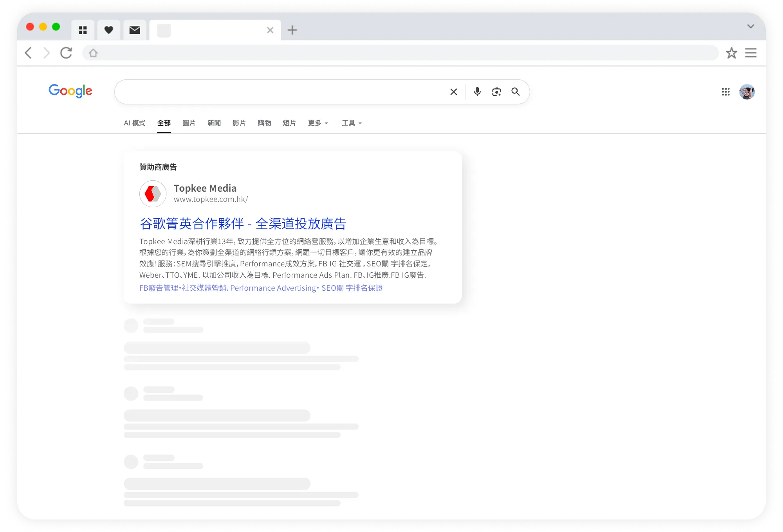Click the home icon in the address bar
The width and height of the screenshot is (783, 532).
point(93,53)
